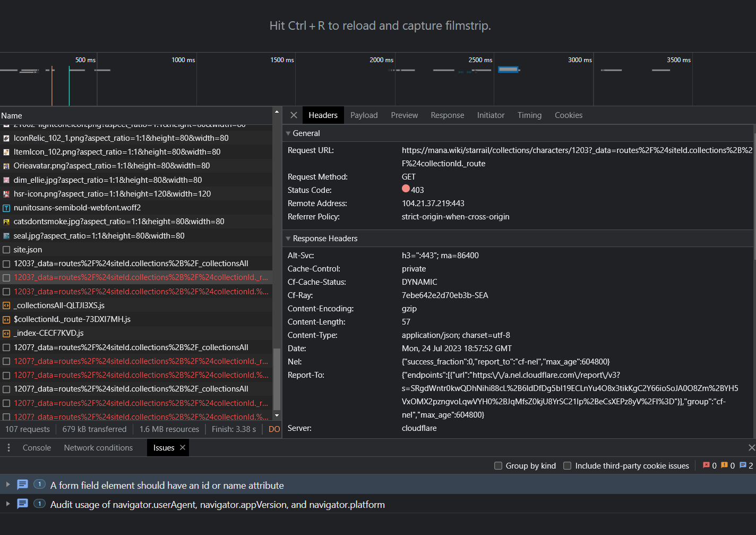Click request list scroll down arrow
756x535 pixels.
click(277, 415)
